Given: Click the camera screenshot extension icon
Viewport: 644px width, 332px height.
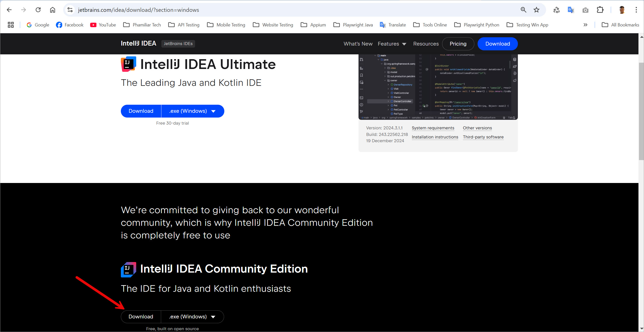Looking at the screenshot, I should (585, 10).
